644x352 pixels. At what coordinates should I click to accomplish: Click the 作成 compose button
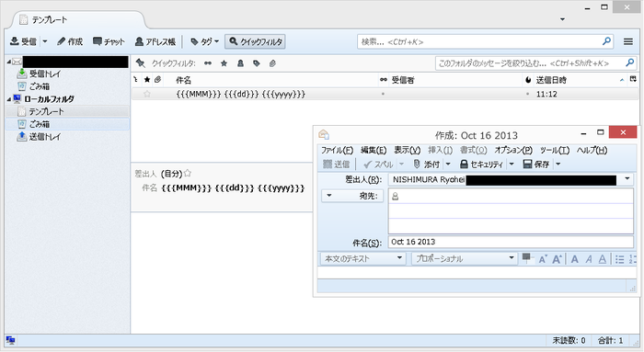(70, 41)
